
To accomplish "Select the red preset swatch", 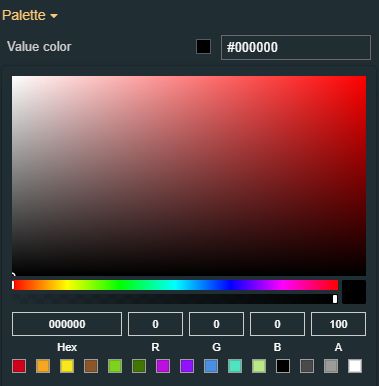I will pyautogui.click(x=19, y=366).
